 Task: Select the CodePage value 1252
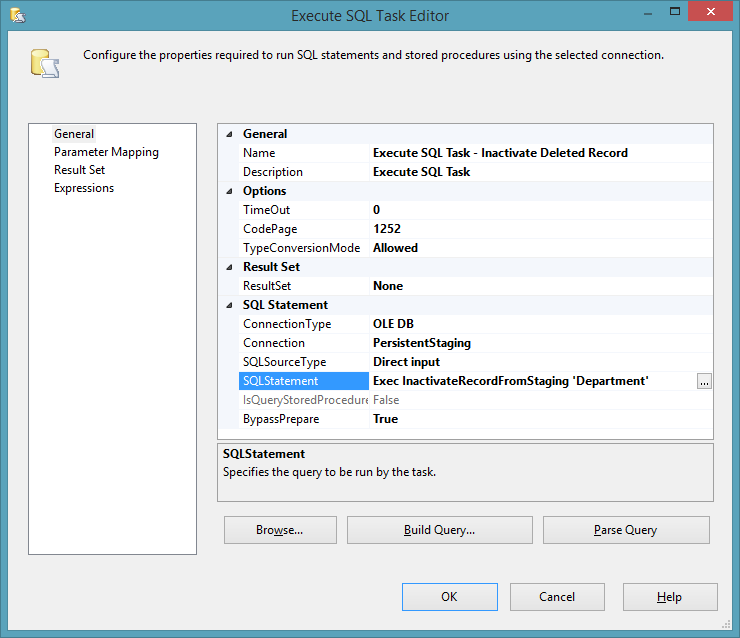coord(541,229)
